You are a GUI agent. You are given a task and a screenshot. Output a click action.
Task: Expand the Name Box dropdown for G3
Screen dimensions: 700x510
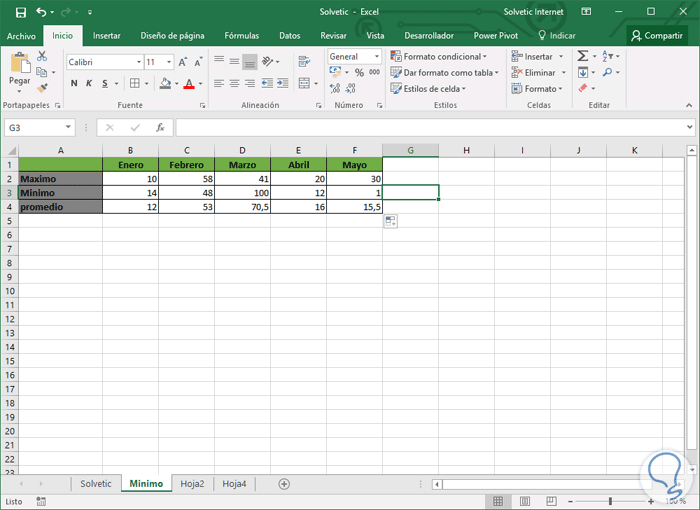pos(68,127)
